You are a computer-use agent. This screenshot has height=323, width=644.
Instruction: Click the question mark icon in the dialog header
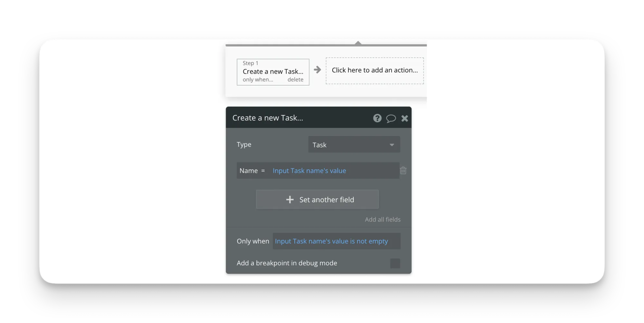pyautogui.click(x=377, y=118)
